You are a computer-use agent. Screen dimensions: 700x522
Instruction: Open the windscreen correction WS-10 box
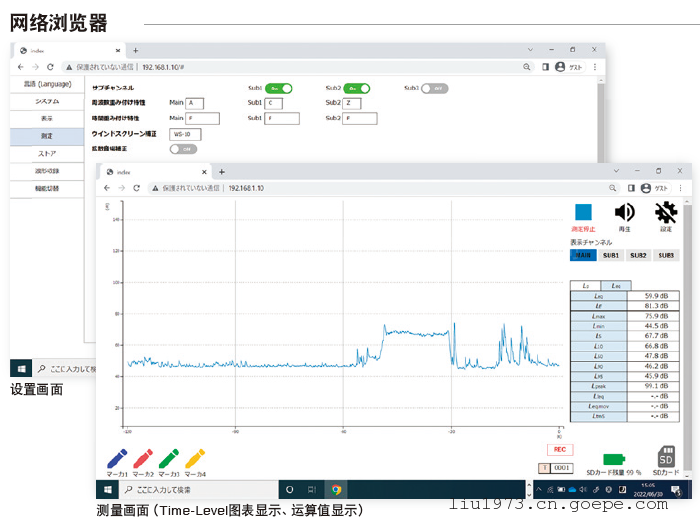(x=186, y=133)
